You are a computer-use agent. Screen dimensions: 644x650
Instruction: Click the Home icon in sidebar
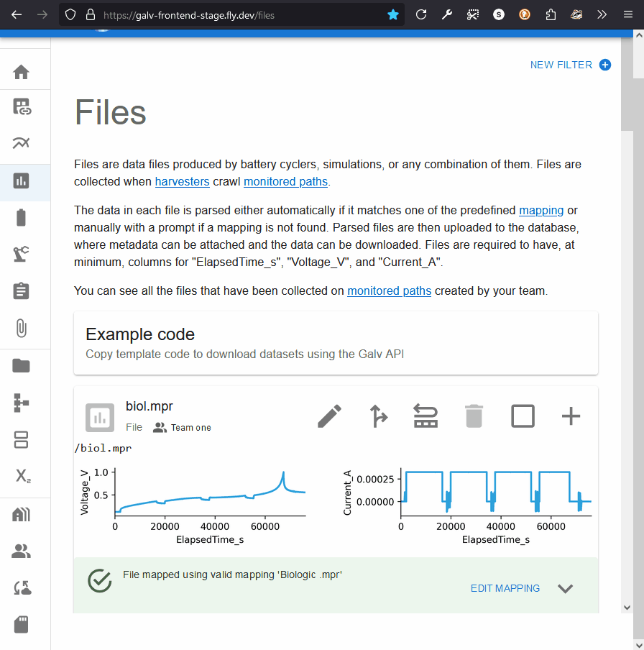pyautogui.click(x=22, y=72)
